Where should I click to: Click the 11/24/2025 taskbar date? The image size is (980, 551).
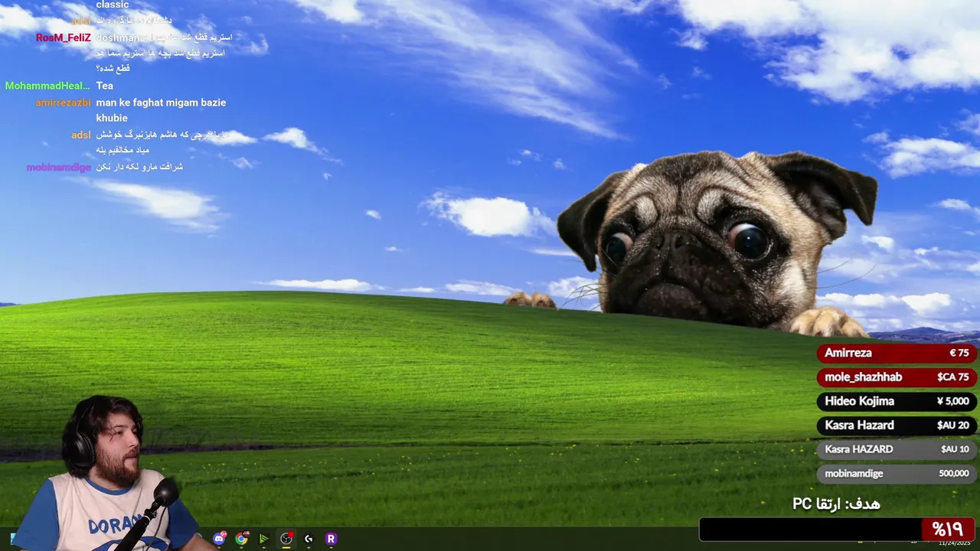point(954,543)
